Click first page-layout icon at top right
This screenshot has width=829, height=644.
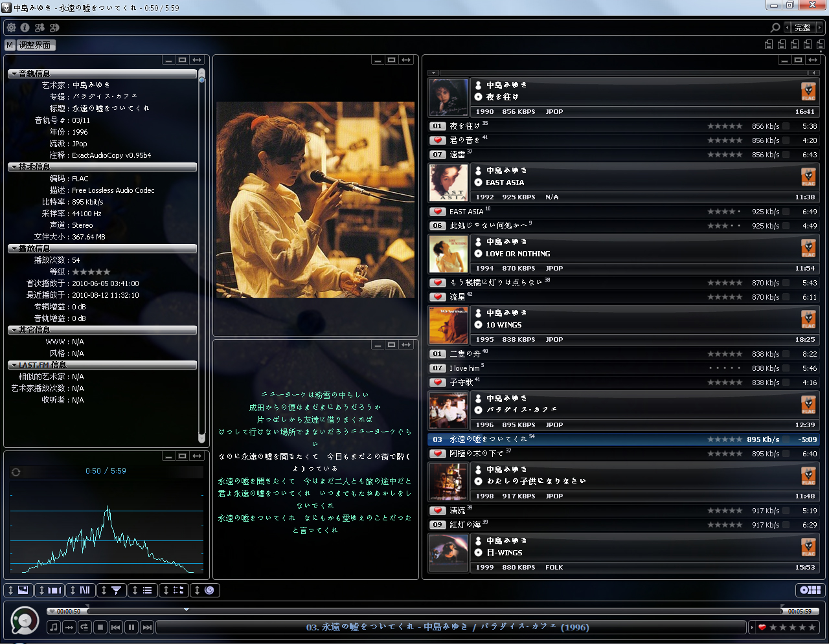[769, 45]
